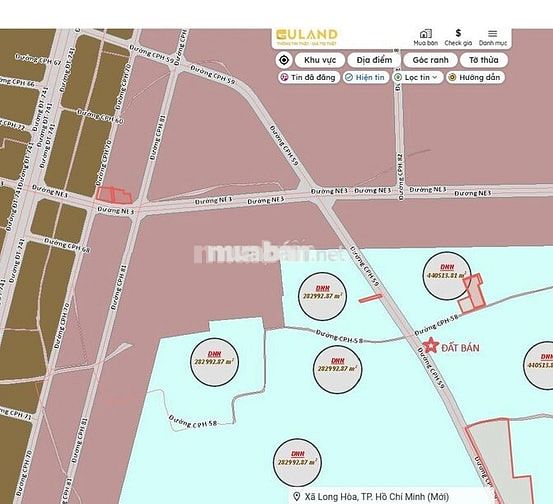
Task: Click the Góc ranh button
Action: [430, 60]
